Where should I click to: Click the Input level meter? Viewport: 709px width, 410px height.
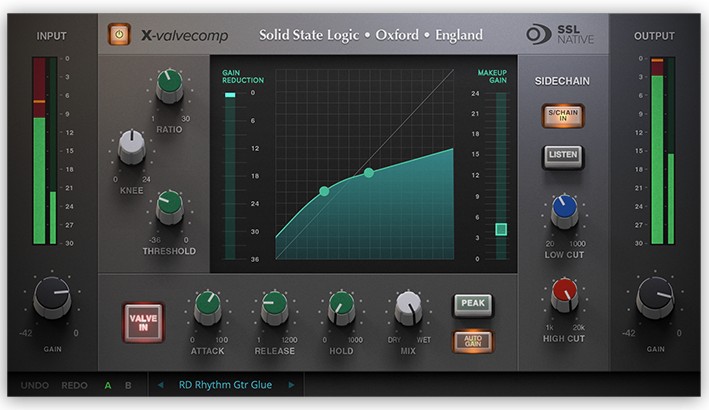44,151
